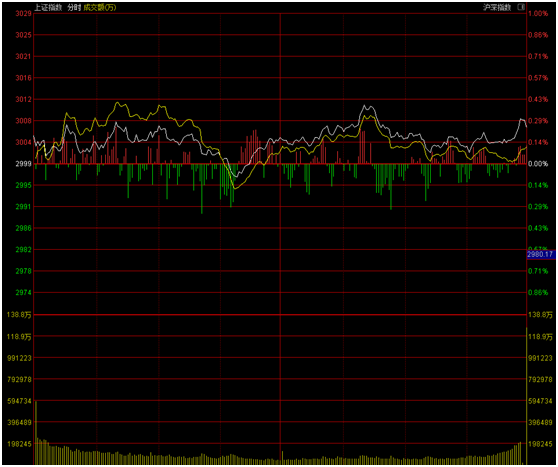This screenshot has width=558, height=467.
Task: Click the 0.00% right axis label
Action: click(538, 164)
